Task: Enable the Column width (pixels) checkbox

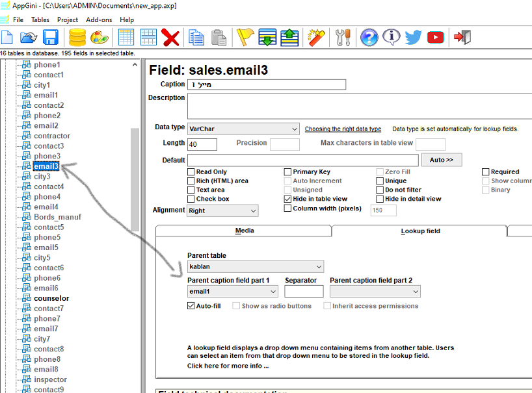Action: [287, 209]
